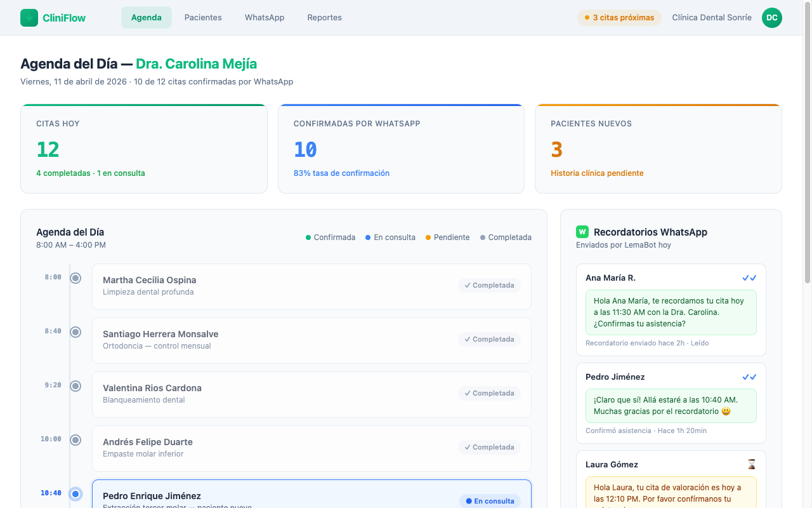Click the En consulta badge on Pedro Enrique's card
This screenshot has width=812, height=508.
(490, 501)
